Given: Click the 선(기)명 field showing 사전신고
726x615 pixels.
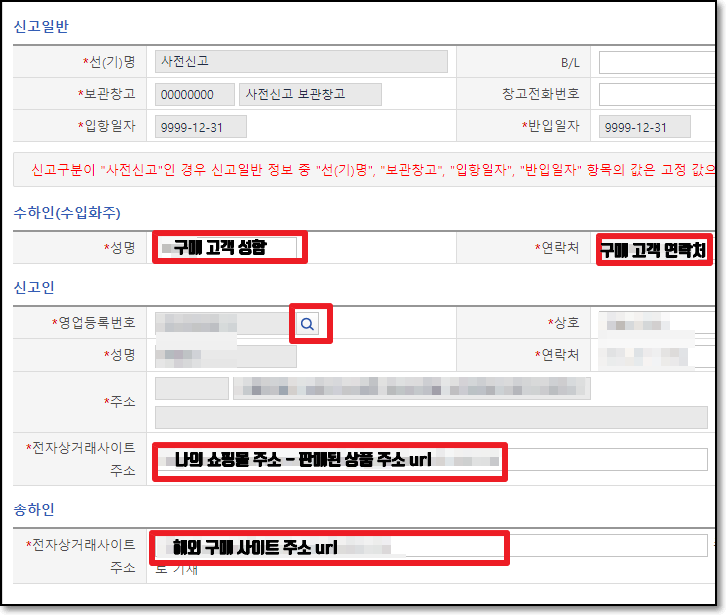Looking at the screenshot, I should point(301,61).
